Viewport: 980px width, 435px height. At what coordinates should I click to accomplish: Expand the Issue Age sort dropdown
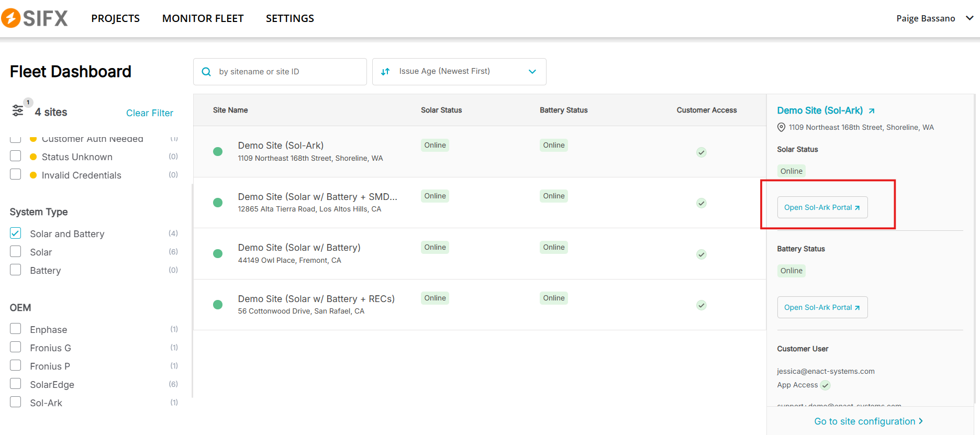coord(532,72)
